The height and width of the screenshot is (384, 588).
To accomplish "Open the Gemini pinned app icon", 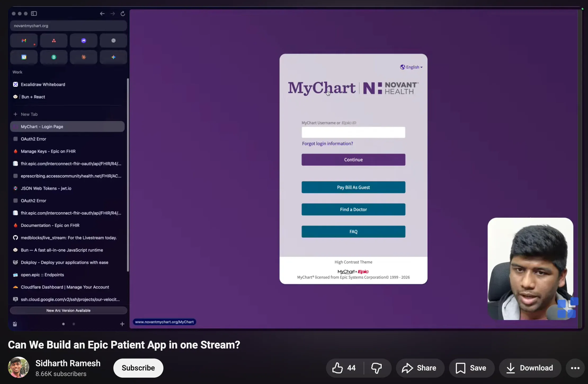I will (113, 57).
